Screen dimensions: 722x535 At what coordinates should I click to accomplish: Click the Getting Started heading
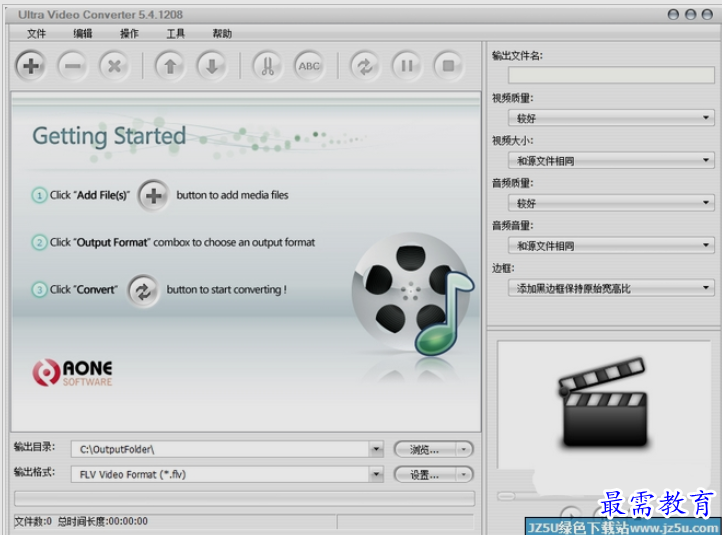click(109, 136)
